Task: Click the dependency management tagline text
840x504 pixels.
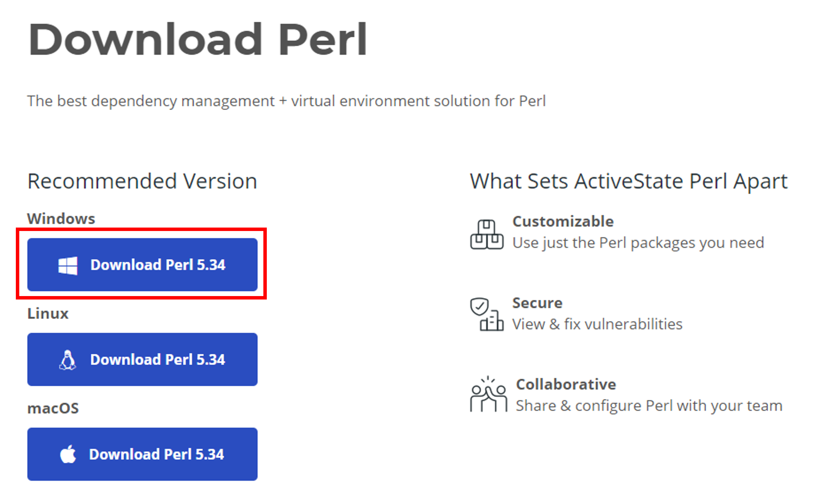Action: click(286, 101)
